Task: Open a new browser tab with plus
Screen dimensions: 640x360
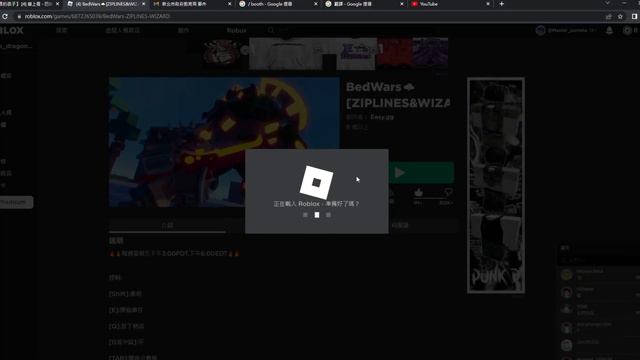Action: [502, 4]
